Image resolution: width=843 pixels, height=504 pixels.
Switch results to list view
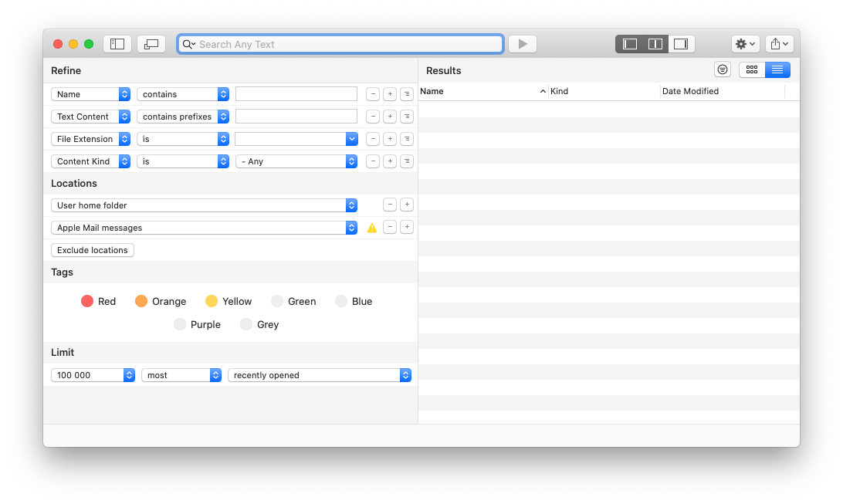click(777, 69)
